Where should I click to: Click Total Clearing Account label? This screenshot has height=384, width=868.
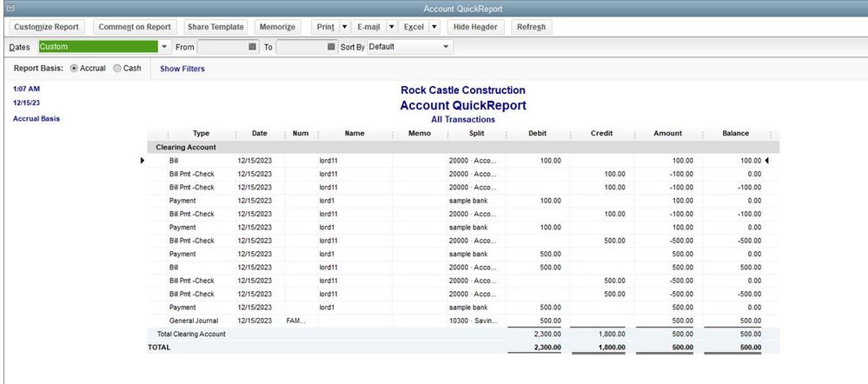click(191, 334)
